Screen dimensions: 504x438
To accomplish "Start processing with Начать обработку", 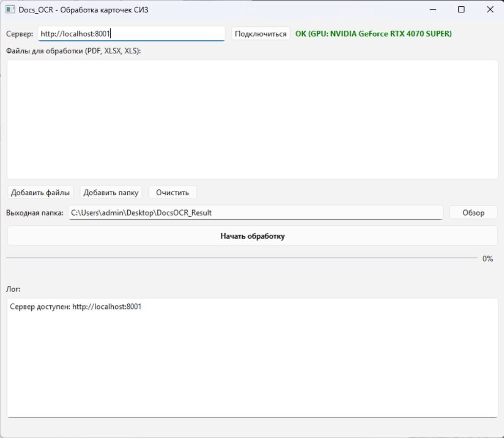I will click(x=252, y=236).
